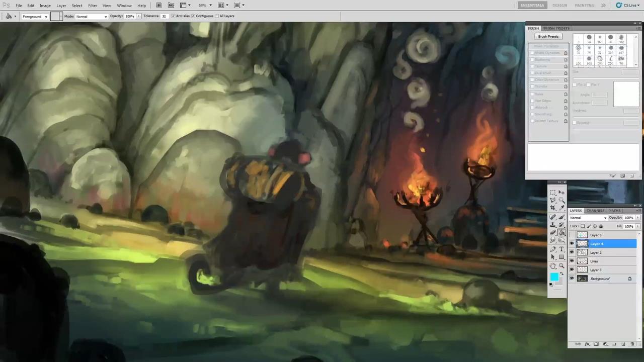The width and height of the screenshot is (644, 362).
Task: Select the Move tool
Action: tap(561, 193)
